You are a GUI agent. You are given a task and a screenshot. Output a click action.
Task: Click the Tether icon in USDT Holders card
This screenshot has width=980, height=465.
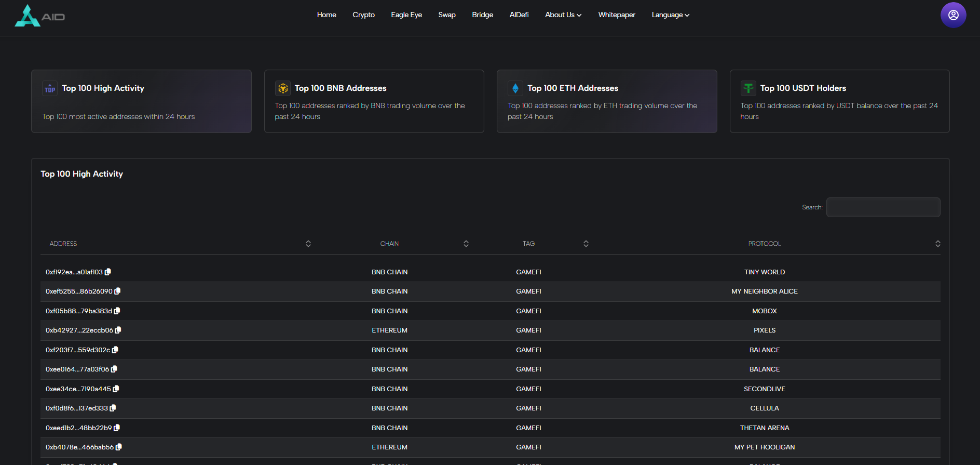(748, 88)
